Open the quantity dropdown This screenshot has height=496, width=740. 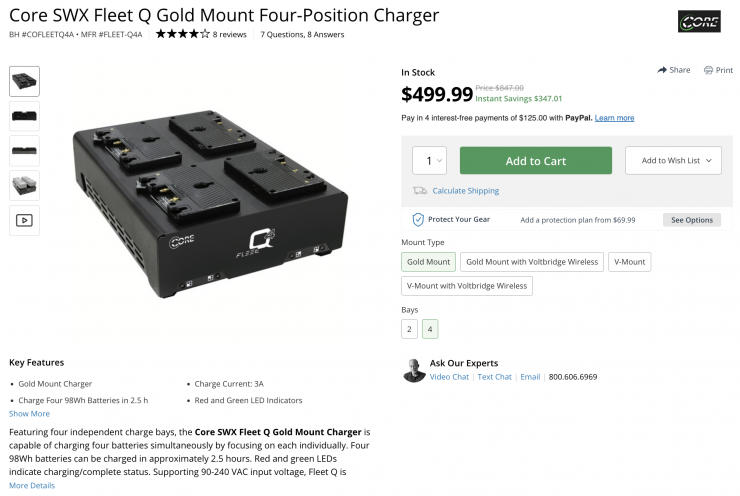click(x=429, y=161)
